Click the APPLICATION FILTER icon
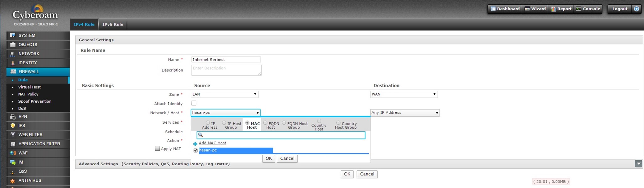The width and height of the screenshot is (644, 188). tap(13, 144)
